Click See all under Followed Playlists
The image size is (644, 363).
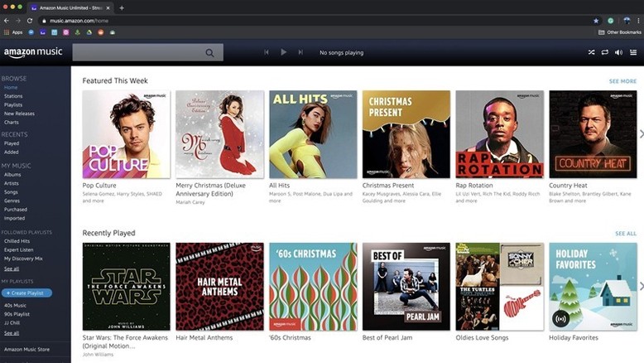point(12,269)
